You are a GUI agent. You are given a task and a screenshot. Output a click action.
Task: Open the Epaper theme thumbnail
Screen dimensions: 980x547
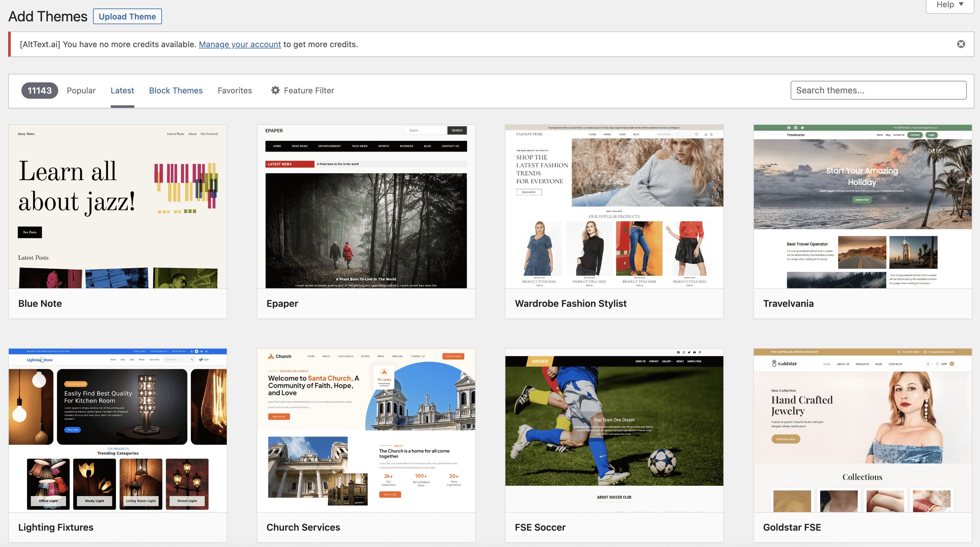pyautogui.click(x=365, y=206)
